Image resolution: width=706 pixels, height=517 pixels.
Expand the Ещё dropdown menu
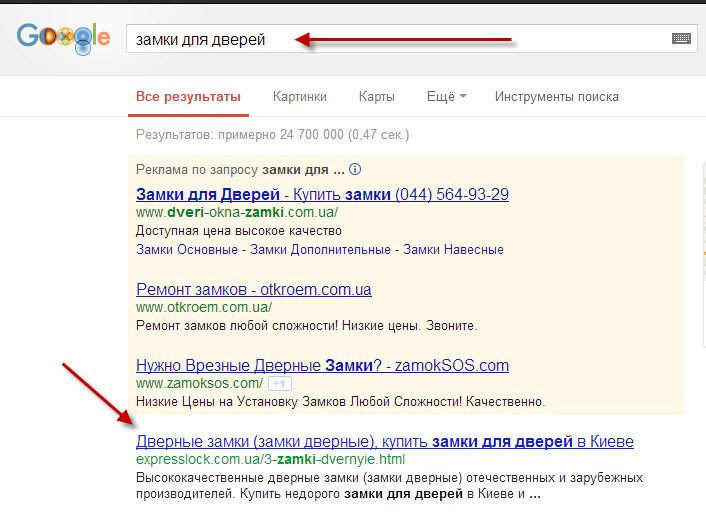(446, 96)
